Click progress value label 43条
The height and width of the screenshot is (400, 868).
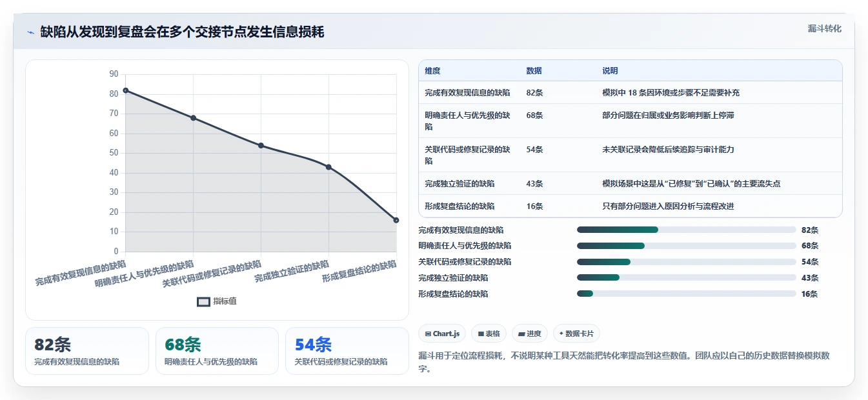point(809,278)
